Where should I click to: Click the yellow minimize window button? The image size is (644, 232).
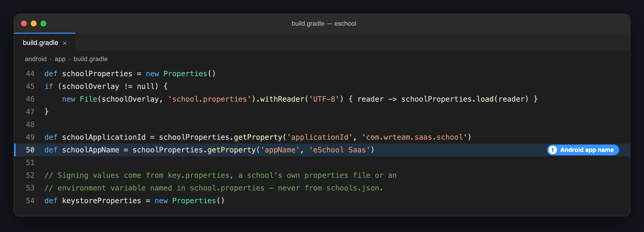click(x=34, y=23)
